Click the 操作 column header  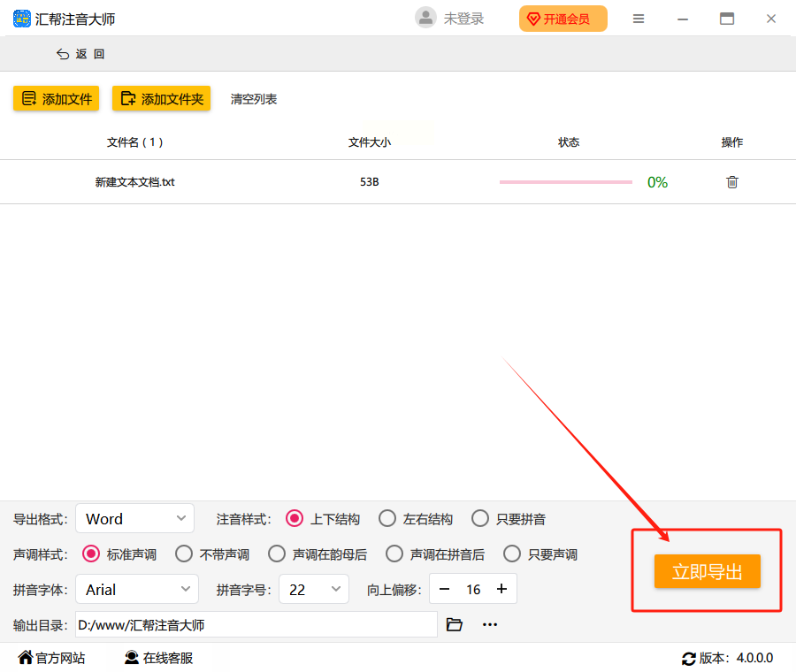click(732, 142)
